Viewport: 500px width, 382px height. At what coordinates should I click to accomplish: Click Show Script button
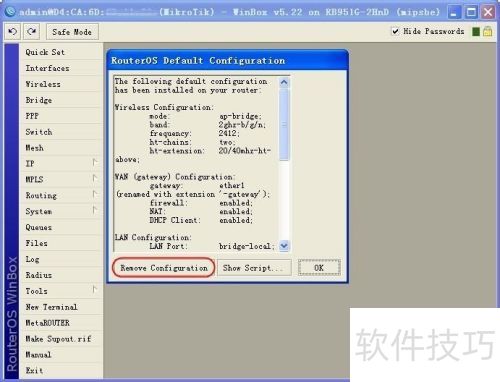(x=254, y=268)
